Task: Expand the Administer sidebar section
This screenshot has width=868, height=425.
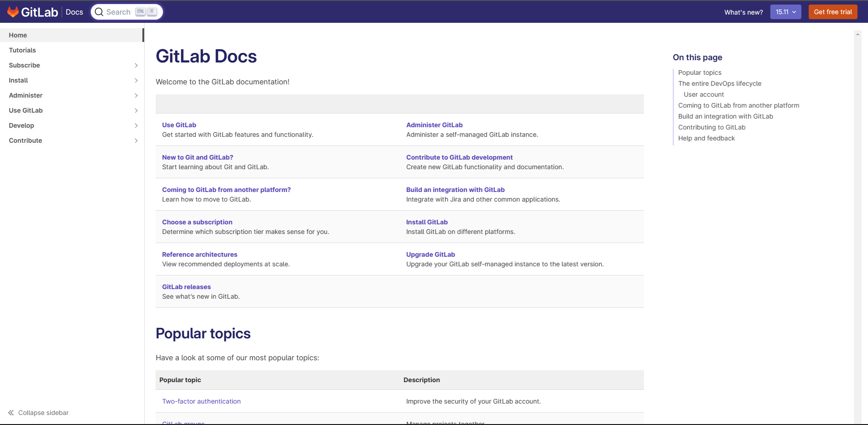Action: [x=136, y=95]
